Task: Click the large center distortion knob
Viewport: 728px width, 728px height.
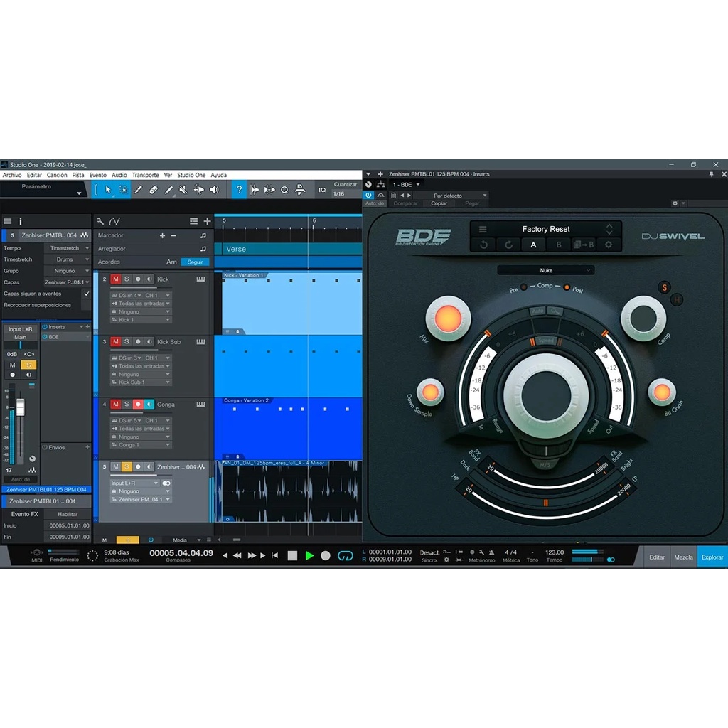Action: click(x=546, y=396)
